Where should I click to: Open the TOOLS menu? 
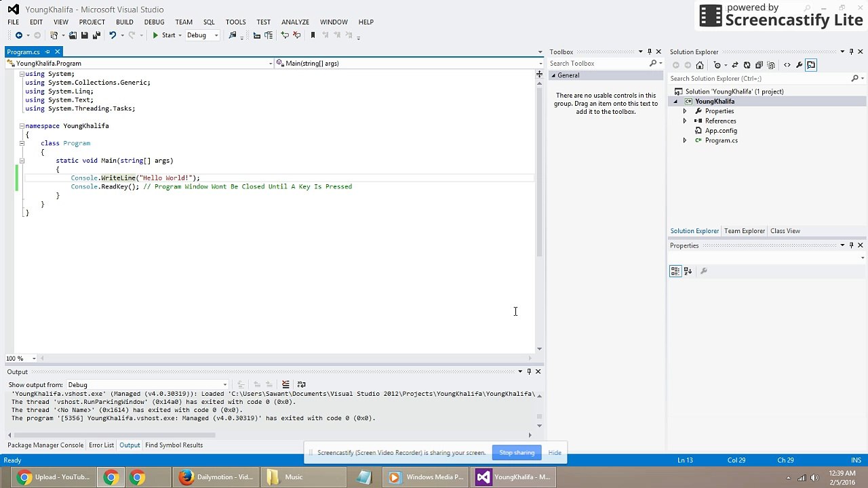coord(235,22)
